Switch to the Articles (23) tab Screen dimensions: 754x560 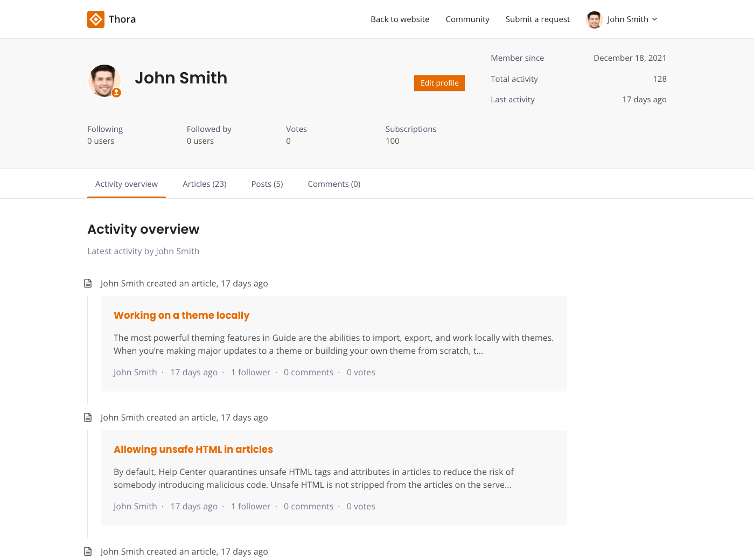[x=204, y=184]
